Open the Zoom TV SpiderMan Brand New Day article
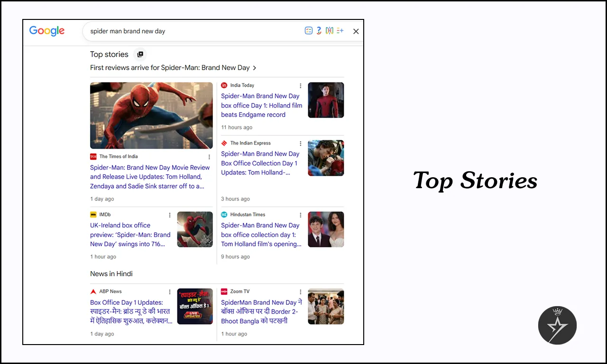This screenshot has height=364, width=607. point(261,311)
